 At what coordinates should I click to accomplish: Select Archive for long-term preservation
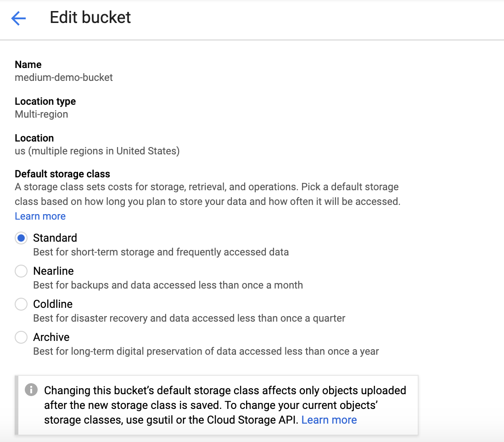(21, 337)
